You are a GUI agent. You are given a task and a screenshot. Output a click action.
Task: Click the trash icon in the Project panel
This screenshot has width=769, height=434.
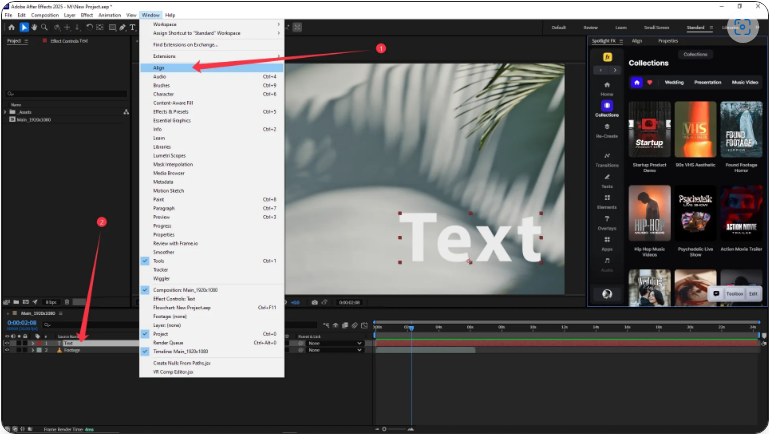point(67,302)
